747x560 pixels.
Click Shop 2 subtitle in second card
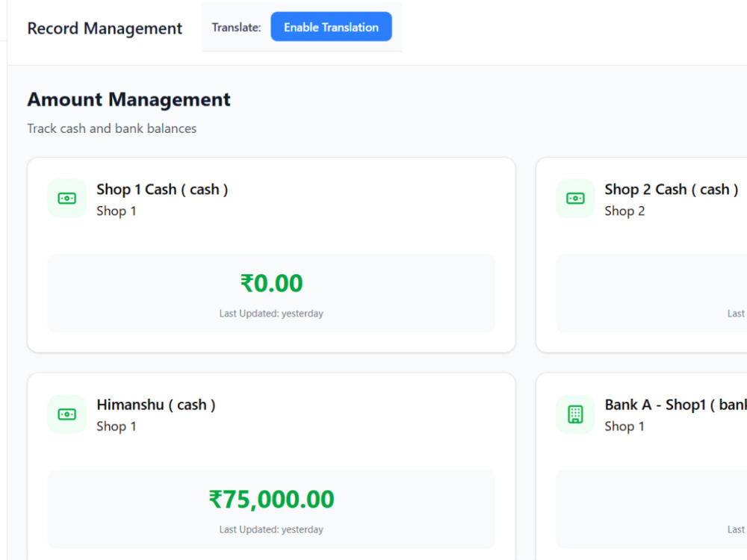(x=624, y=211)
